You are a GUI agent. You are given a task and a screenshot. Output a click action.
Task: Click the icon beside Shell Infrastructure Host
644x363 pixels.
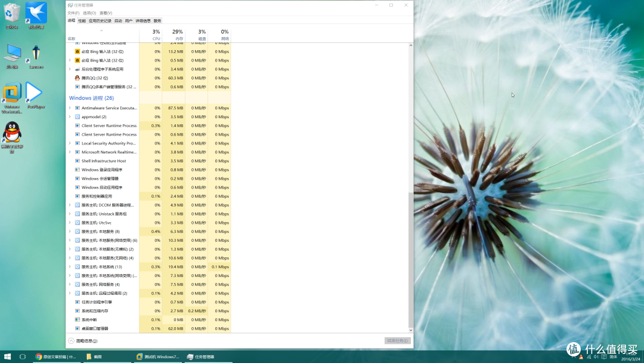pyautogui.click(x=77, y=161)
